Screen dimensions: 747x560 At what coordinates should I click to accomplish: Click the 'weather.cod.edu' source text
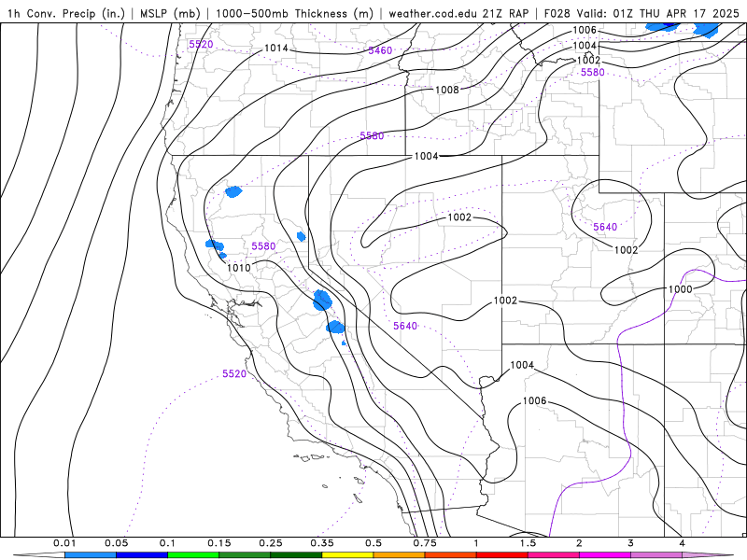[x=433, y=13]
